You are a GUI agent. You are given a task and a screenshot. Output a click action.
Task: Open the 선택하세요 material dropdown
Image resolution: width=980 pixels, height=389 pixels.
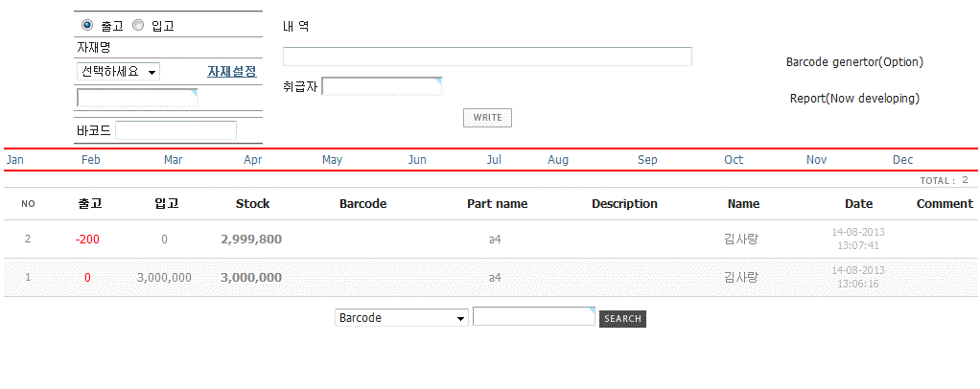coord(119,71)
